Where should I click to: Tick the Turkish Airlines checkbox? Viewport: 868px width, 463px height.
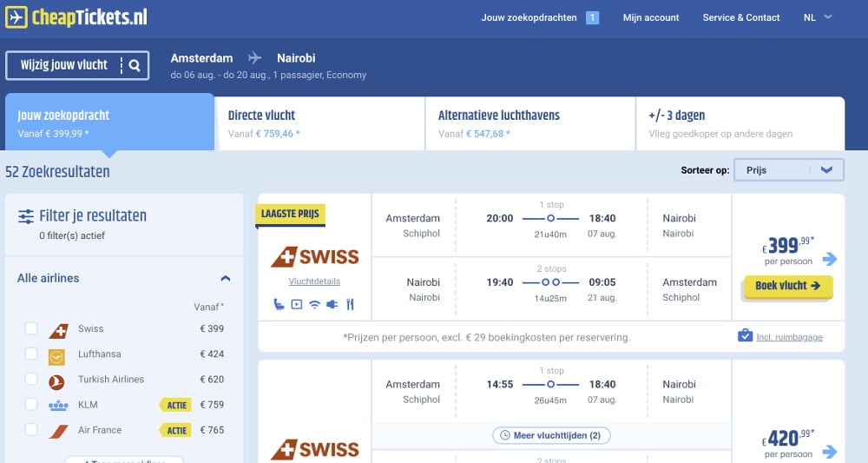tap(31, 379)
